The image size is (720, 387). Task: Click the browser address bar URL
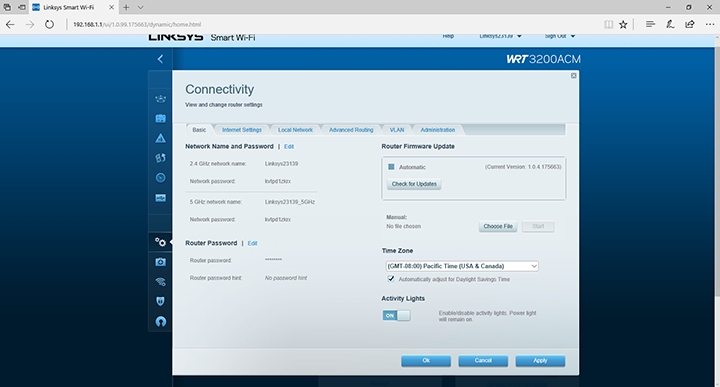point(137,24)
